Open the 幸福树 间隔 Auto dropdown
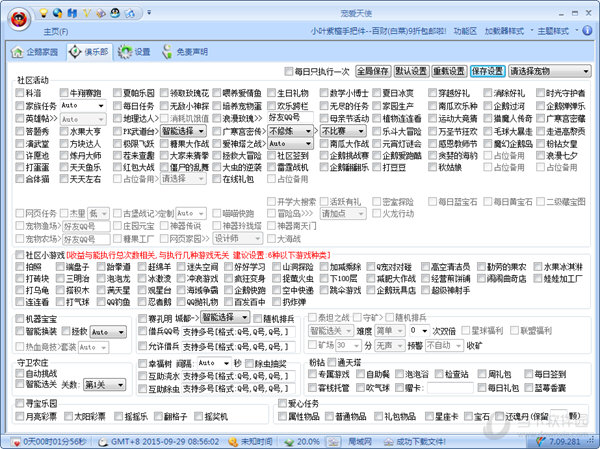Viewport: 600px width, 449px height. [214, 362]
